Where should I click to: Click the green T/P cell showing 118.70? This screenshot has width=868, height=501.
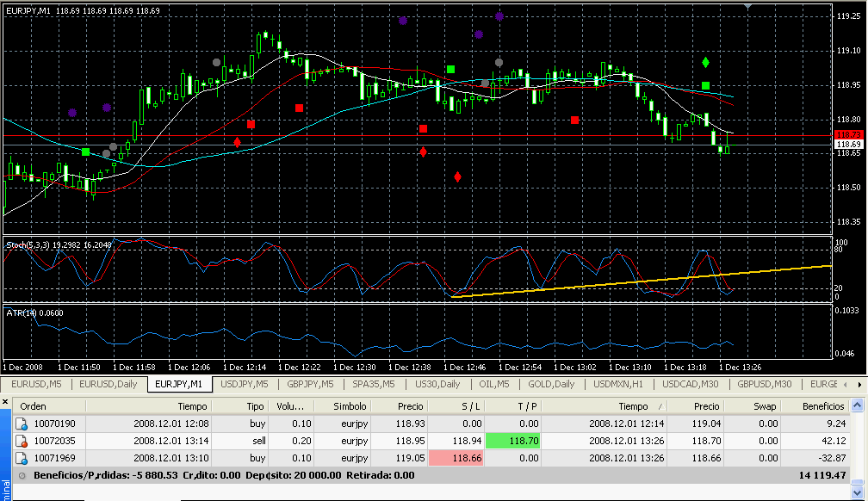point(513,441)
